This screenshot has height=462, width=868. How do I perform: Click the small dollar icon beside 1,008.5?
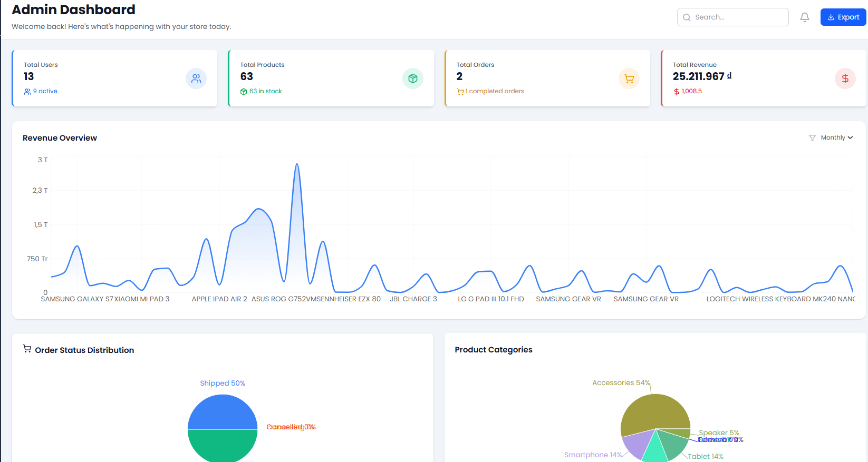point(677,92)
